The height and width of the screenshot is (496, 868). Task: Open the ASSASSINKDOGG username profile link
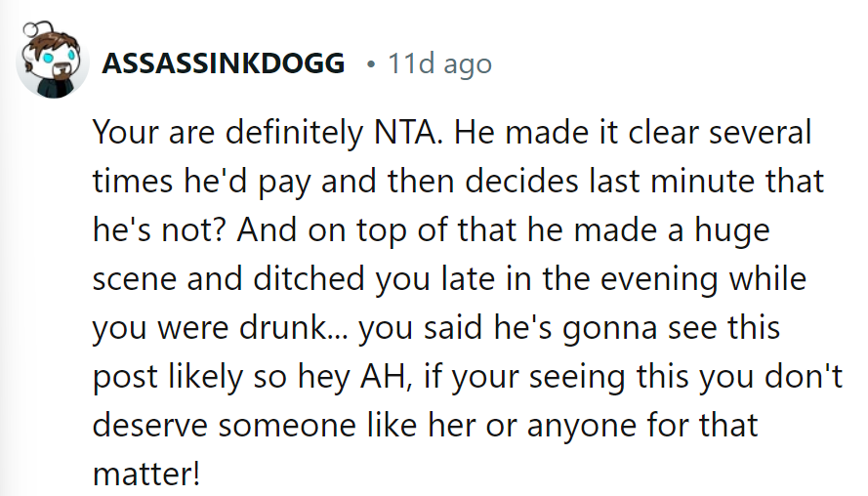tap(224, 64)
